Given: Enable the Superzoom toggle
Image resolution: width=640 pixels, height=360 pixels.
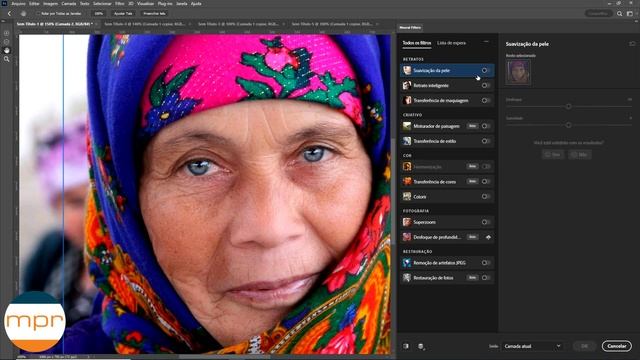Looking at the screenshot, I should (x=485, y=222).
